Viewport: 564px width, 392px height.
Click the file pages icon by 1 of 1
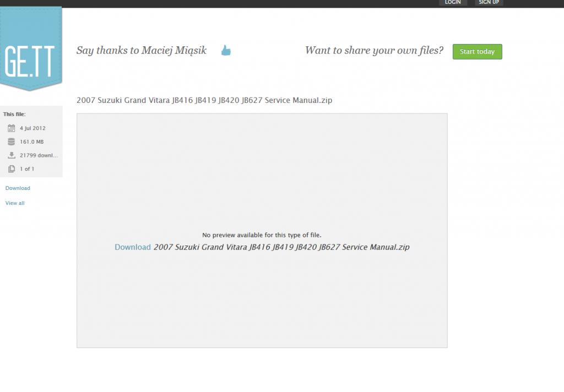click(x=12, y=168)
